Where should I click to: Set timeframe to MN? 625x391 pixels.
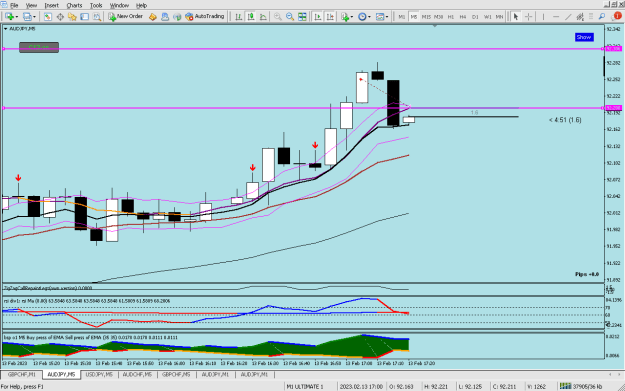coord(499,17)
